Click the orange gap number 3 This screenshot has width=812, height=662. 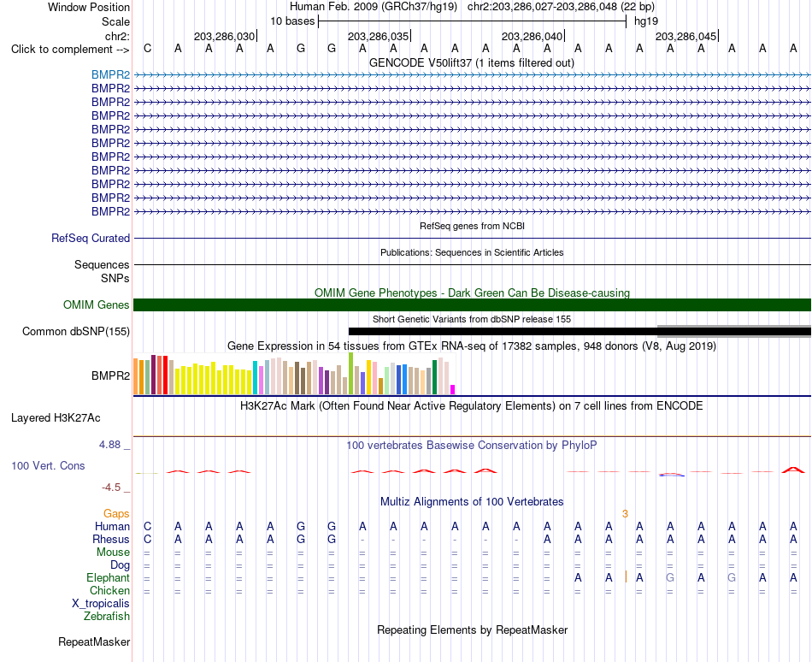(625, 514)
